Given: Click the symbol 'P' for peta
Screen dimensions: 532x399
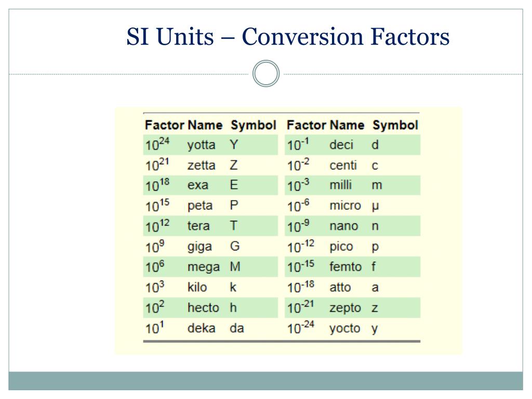Looking at the screenshot, I should coord(234,205).
